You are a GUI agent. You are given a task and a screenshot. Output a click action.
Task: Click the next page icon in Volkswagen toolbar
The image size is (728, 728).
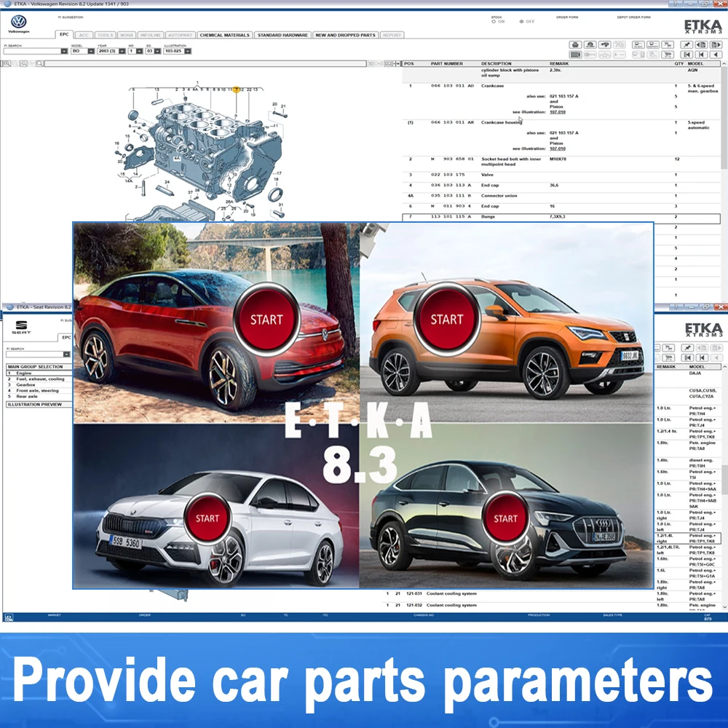pyautogui.click(x=716, y=44)
